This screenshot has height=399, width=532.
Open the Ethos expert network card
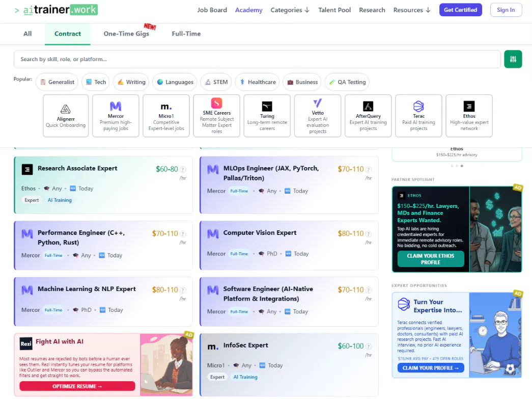click(469, 116)
